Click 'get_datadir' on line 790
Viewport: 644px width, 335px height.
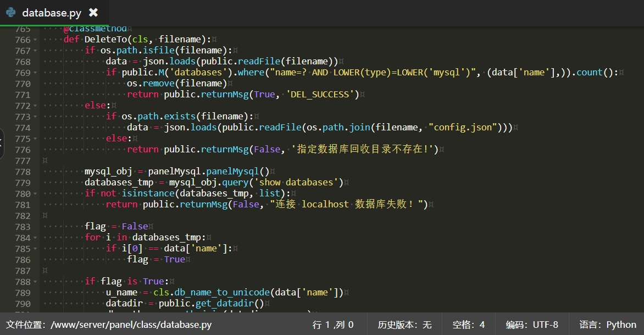tap(225, 304)
